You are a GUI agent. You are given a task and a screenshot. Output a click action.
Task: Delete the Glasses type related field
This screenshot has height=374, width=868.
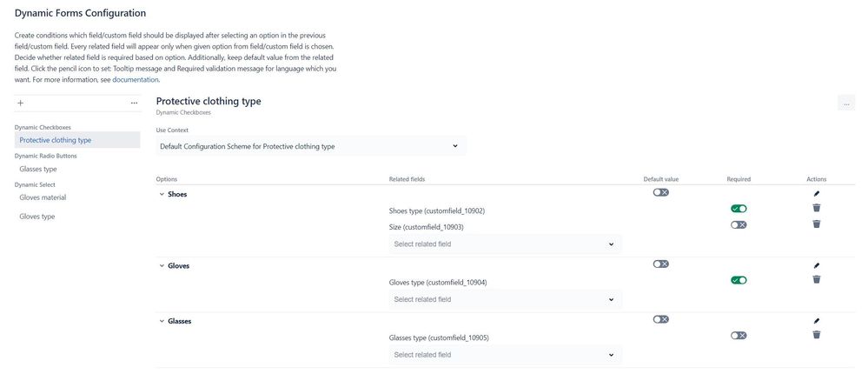816,335
